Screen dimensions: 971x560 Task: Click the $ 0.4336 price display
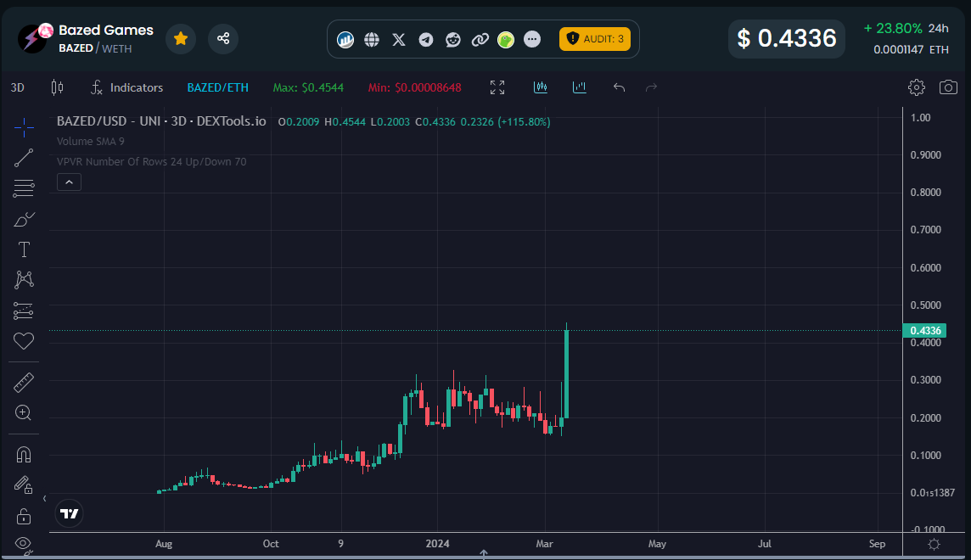787,38
